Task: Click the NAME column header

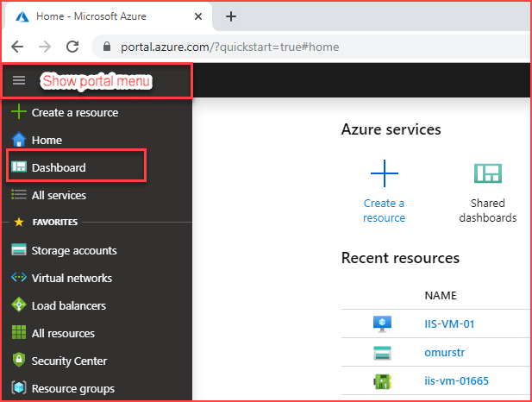Action: tap(441, 295)
